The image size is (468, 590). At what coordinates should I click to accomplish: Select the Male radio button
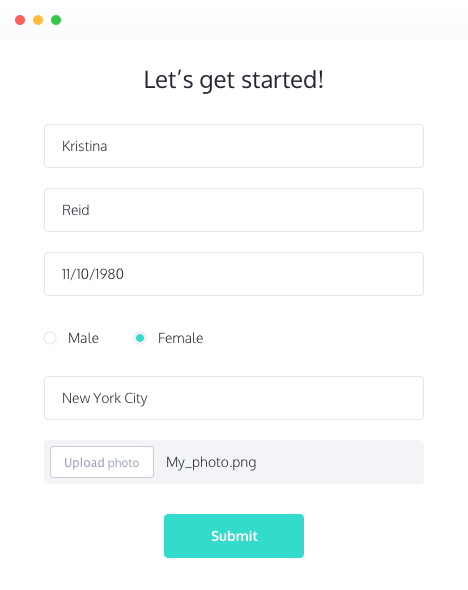click(x=50, y=338)
